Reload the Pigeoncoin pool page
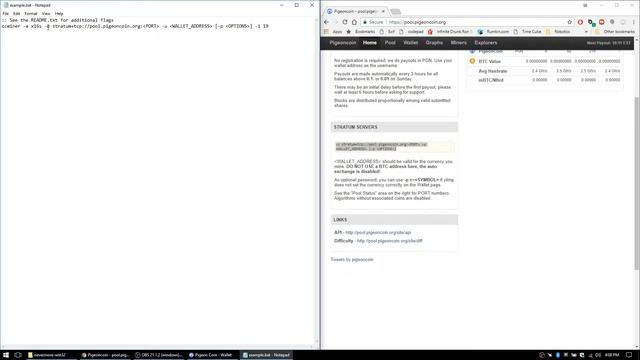The image size is (640, 360). pos(345,22)
